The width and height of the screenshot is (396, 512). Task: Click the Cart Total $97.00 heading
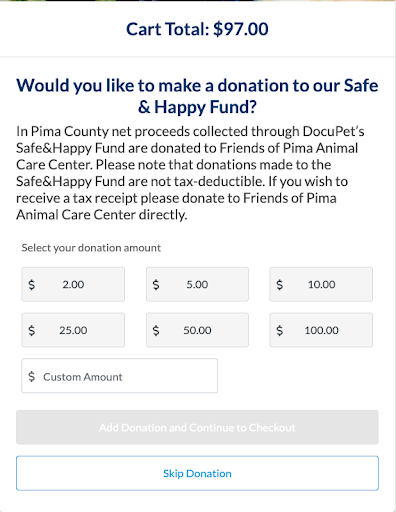click(x=197, y=29)
